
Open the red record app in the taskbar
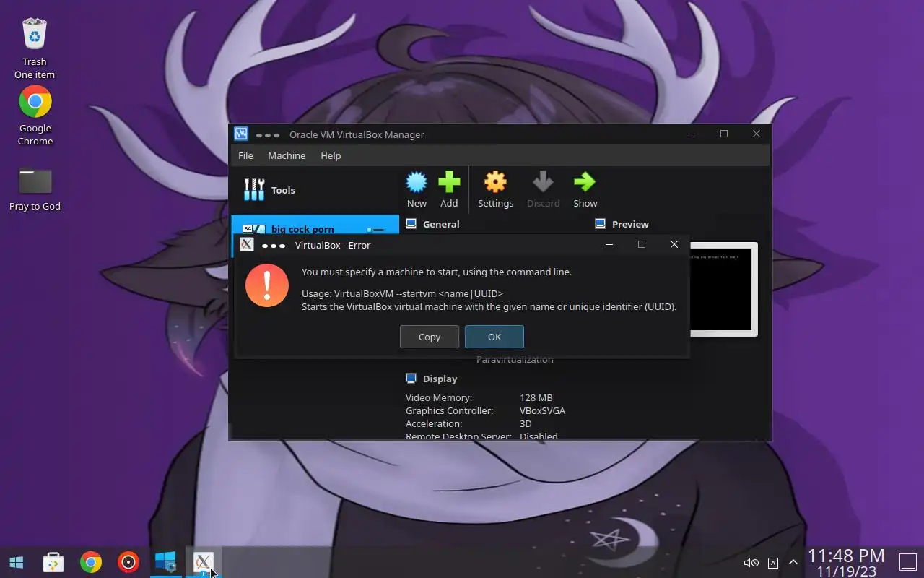128,562
